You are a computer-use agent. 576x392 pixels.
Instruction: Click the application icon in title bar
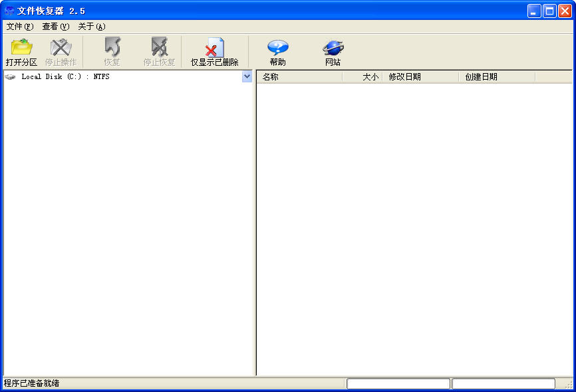tap(9, 11)
